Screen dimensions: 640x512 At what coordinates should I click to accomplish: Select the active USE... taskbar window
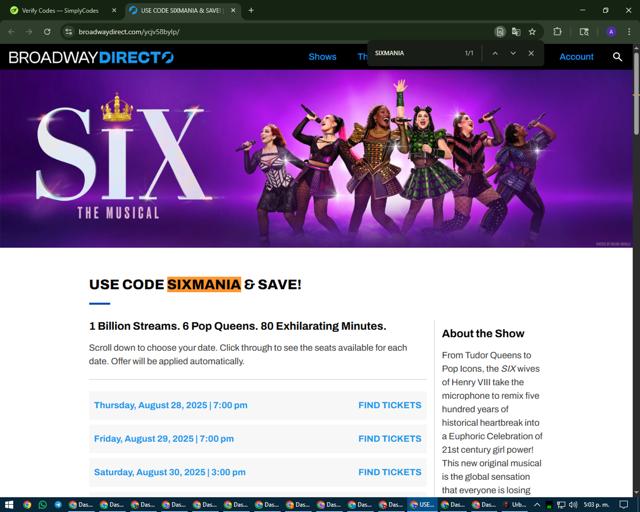(422, 505)
